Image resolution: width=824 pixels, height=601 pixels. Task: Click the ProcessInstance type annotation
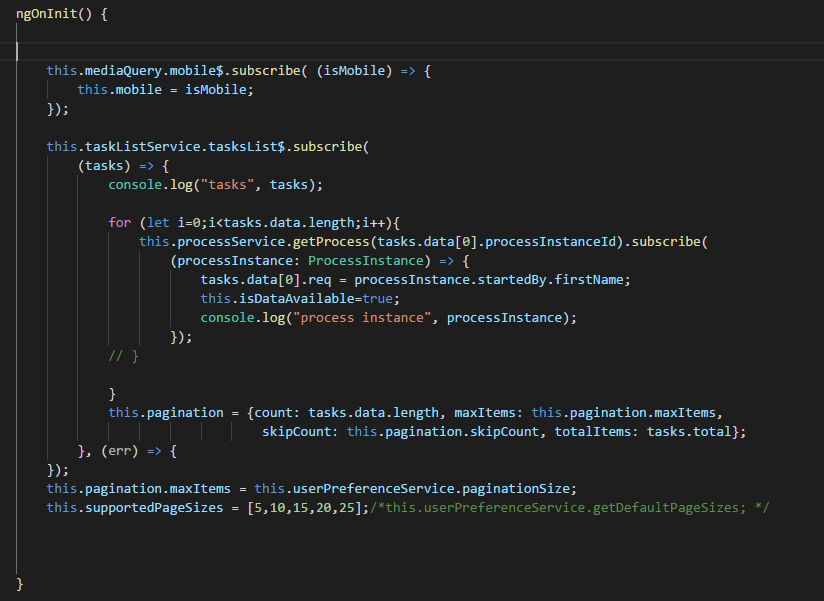pos(366,261)
